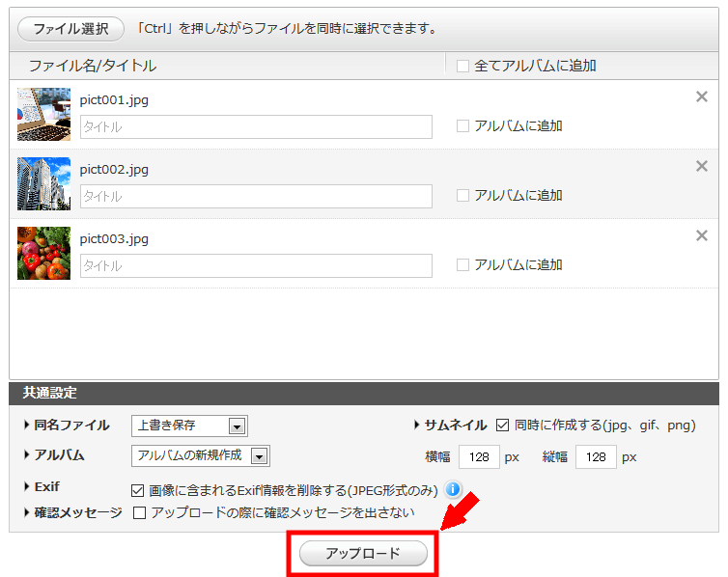Click the ファイル名/タイトル column header

93,66
